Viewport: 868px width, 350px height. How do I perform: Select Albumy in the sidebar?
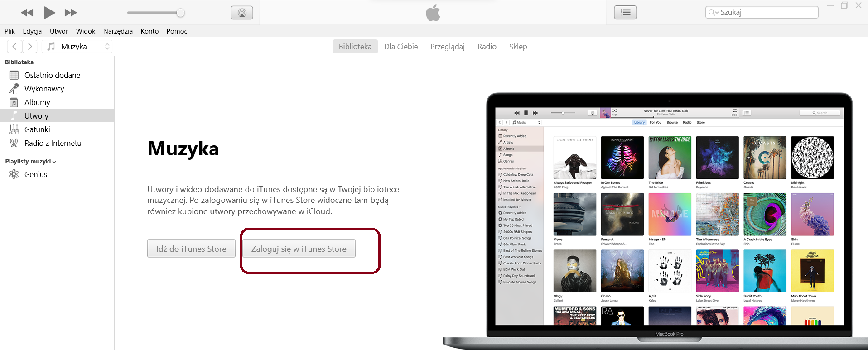tap(57, 102)
